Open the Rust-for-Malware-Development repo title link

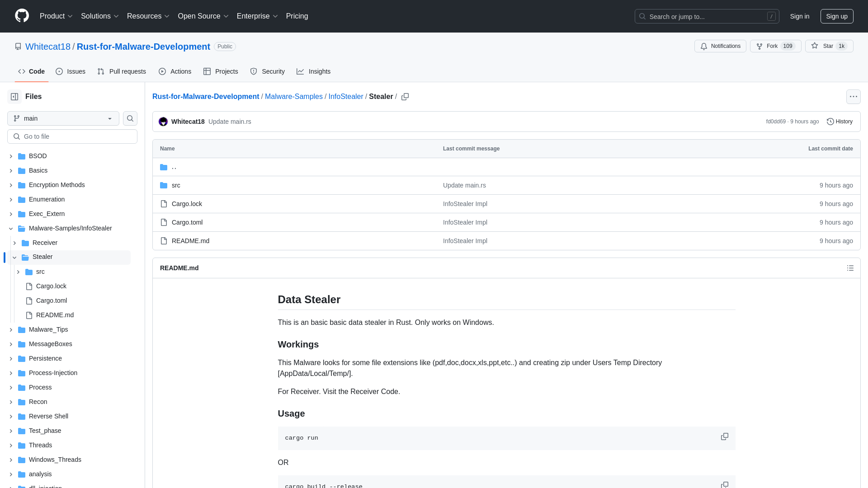coord(143,47)
